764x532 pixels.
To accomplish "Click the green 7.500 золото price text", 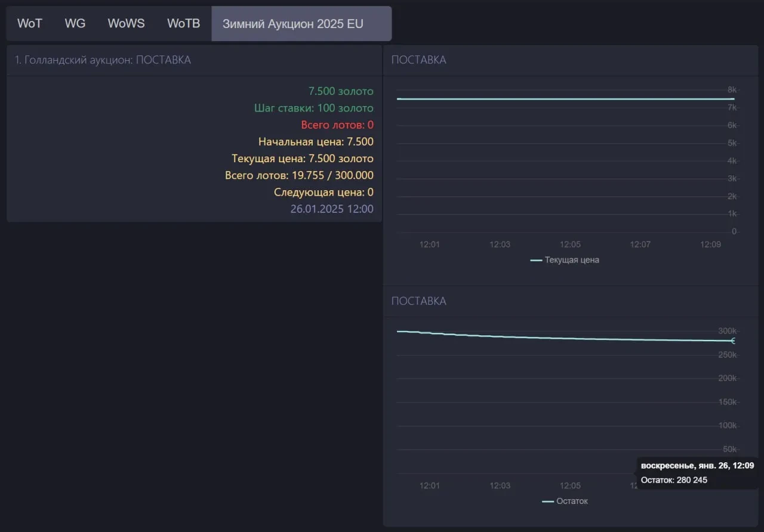I will 340,91.
